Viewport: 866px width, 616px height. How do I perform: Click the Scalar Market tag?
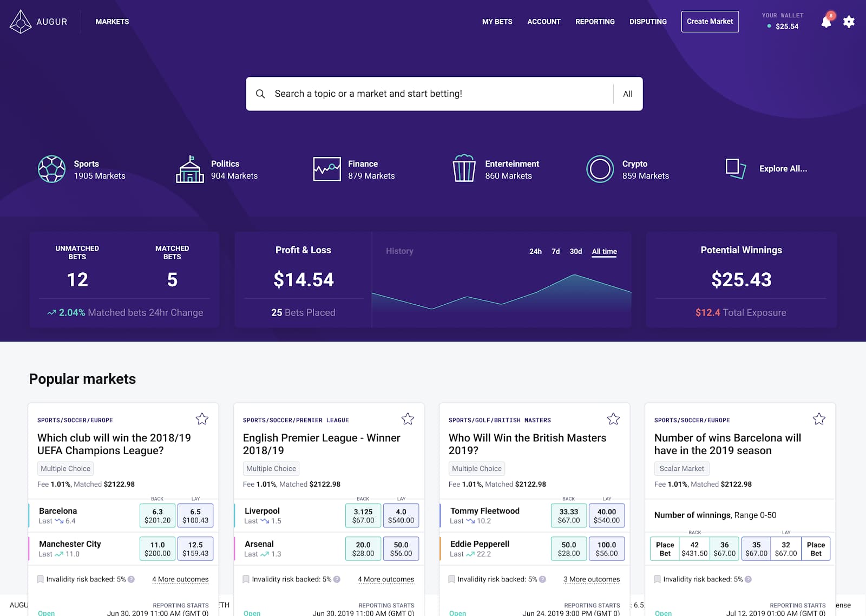(682, 469)
